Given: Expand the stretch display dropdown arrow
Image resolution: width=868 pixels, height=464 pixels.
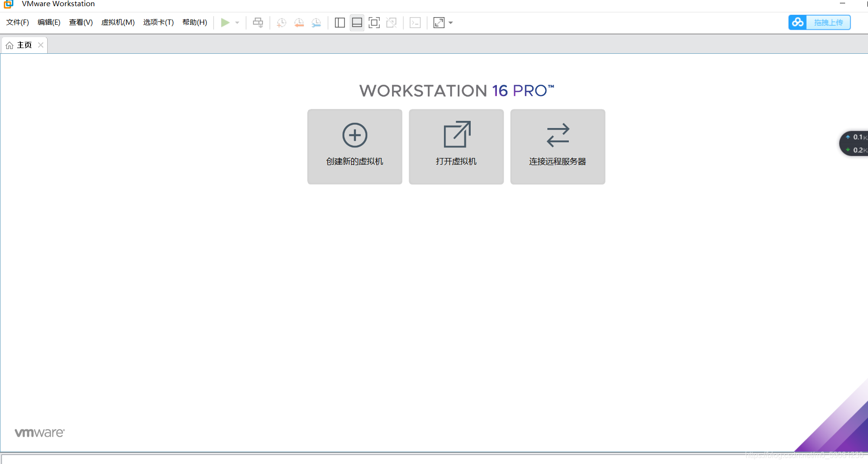Looking at the screenshot, I should [x=451, y=22].
